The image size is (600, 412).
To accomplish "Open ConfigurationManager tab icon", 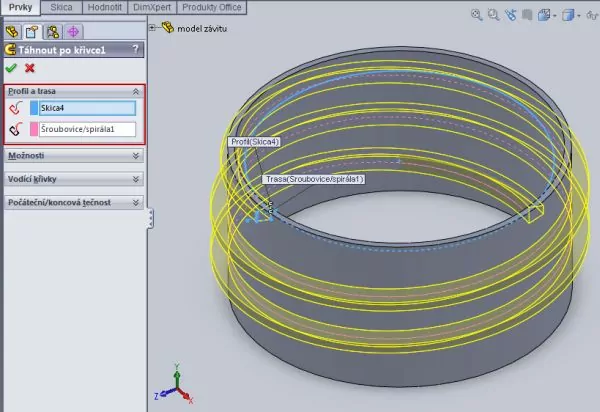I will click(x=52, y=31).
